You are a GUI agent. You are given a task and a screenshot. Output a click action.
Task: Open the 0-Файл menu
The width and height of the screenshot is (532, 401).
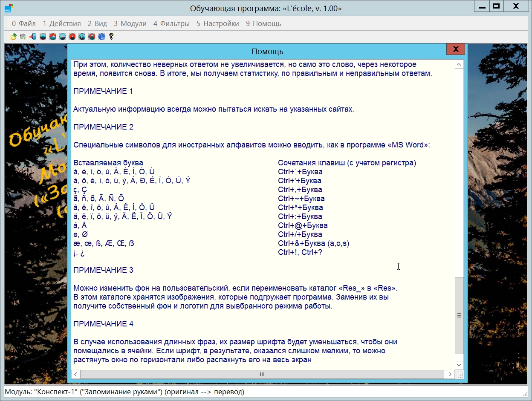point(24,23)
